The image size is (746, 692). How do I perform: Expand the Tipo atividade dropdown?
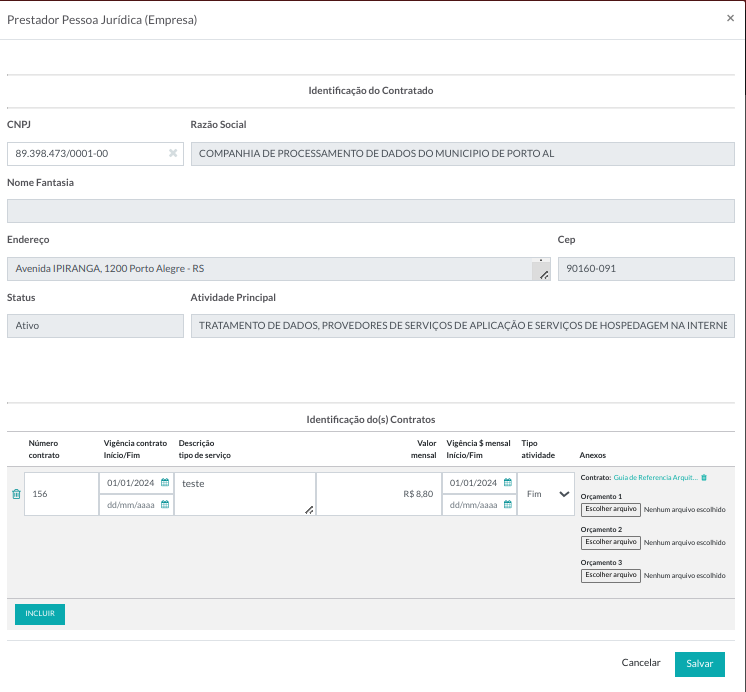point(546,494)
